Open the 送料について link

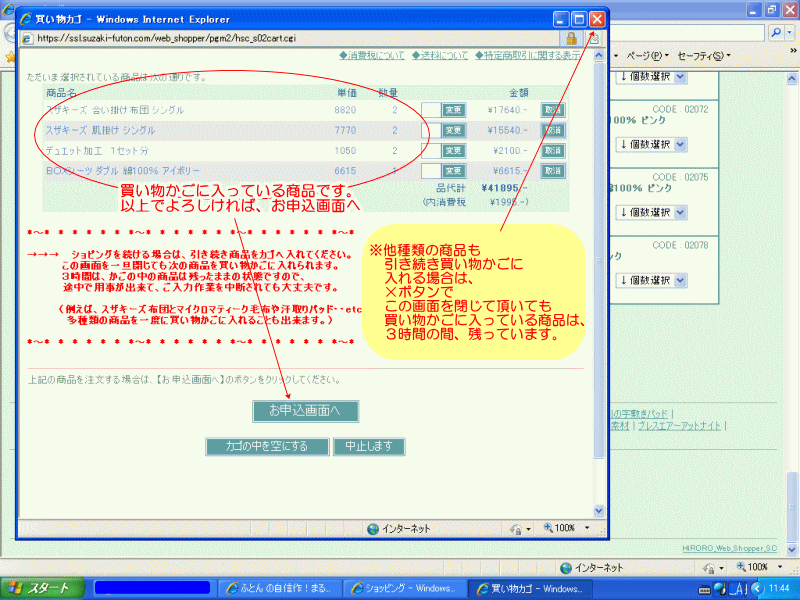point(440,55)
